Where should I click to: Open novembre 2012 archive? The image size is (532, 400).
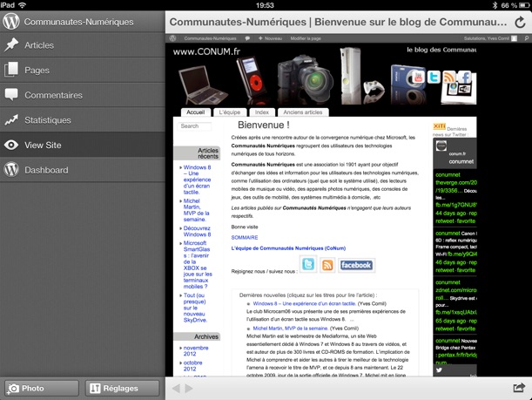click(196, 351)
